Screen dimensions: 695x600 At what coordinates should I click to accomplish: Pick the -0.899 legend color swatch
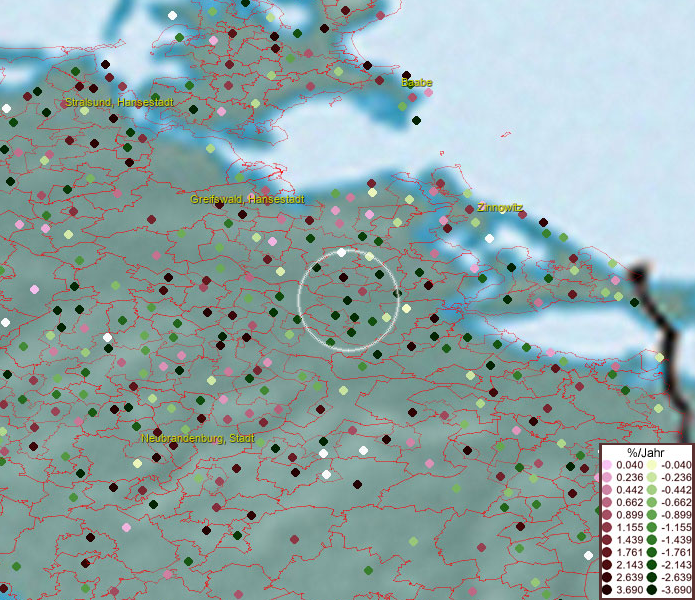[x=652, y=515]
